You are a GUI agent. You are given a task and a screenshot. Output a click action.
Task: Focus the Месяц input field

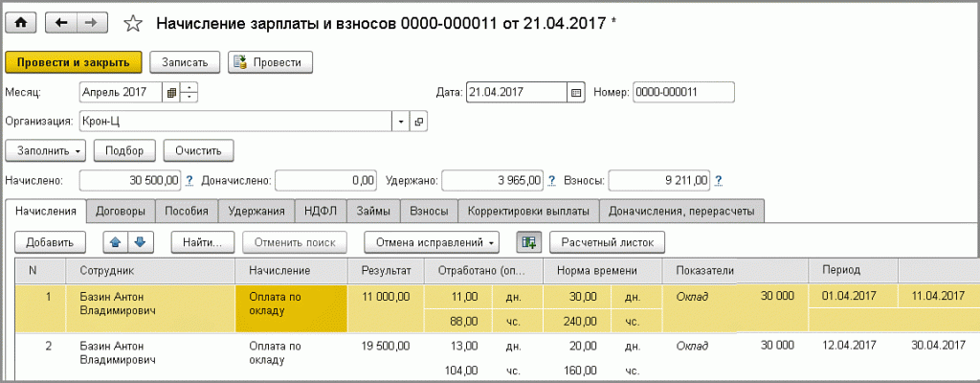click(122, 93)
